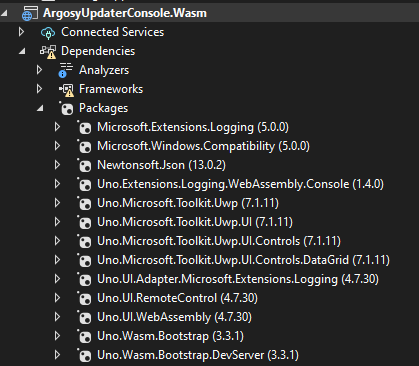Viewport: 419px width, 366px height.
Task: Expand Uno.Extensions.Logging.WebAssembly.Console (1.4.0) package
Action: [57, 184]
